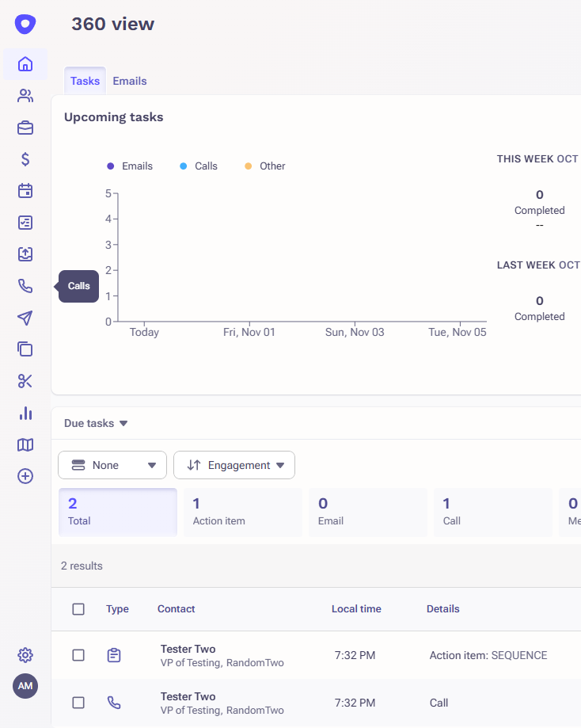
Task: Click the Outreach logo icon
Action: coord(25,24)
